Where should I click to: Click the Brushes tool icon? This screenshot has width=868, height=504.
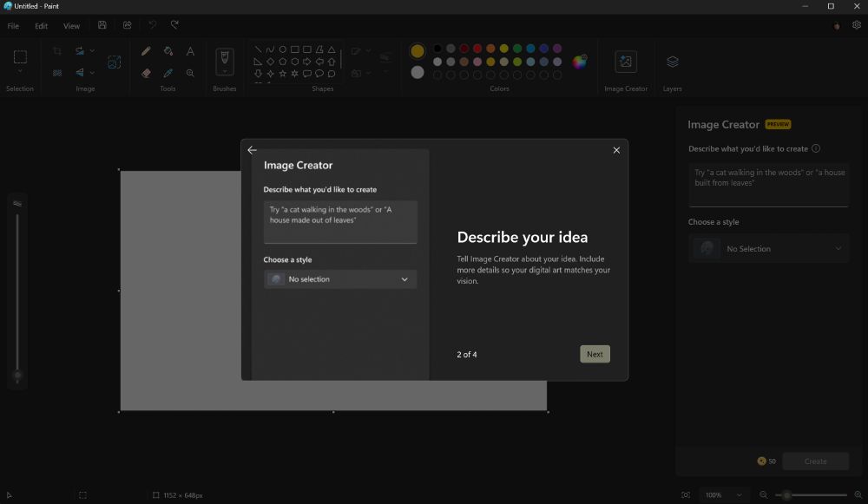click(x=224, y=57)
